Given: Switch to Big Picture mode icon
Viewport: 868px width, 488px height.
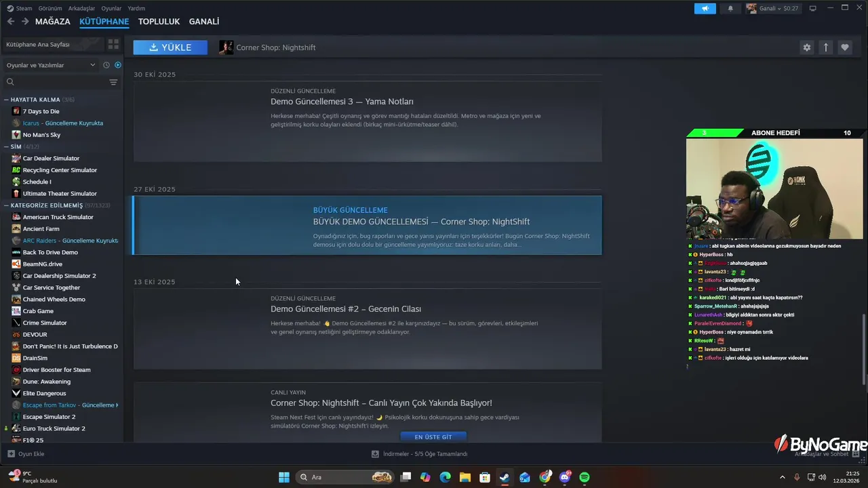Looking at the screenshot, I should click(x=813, y=8).
